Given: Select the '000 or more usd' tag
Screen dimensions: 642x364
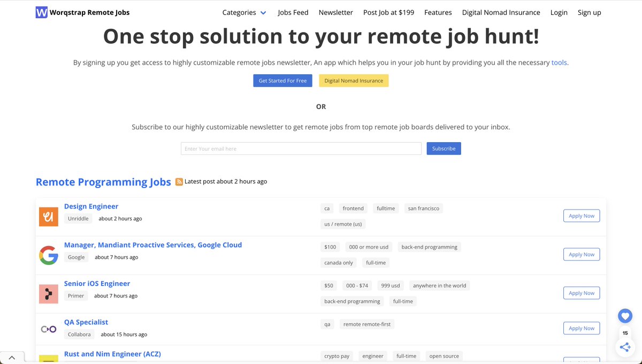Looking at the screenshot, I should click(369, 247).
